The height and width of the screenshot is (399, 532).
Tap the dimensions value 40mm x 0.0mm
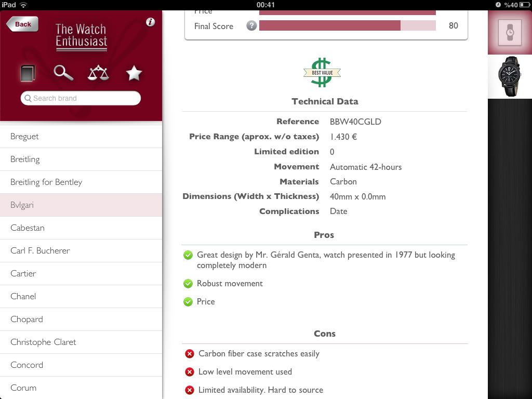coord(357,196)
